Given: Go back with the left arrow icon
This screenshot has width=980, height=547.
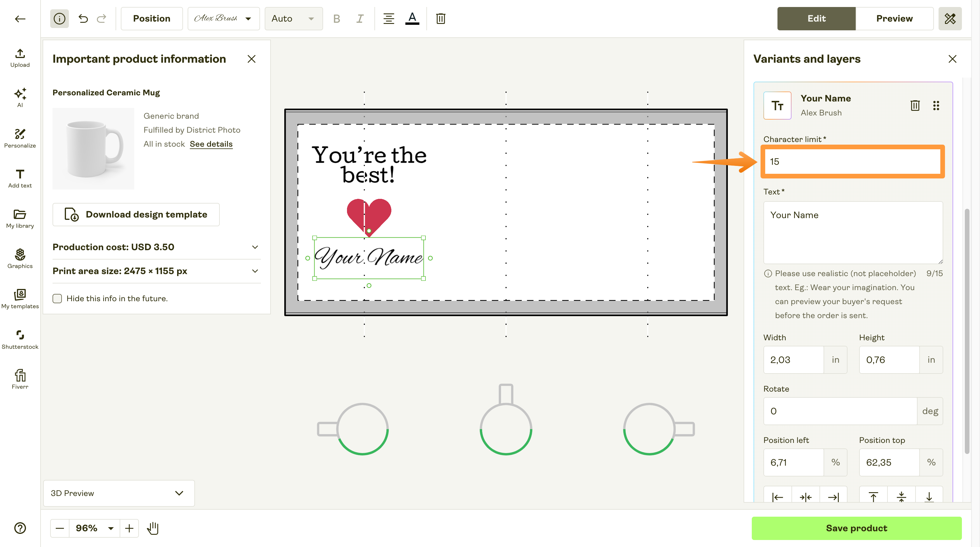Looking at the screenshot, I should click(x=20, y=19).
